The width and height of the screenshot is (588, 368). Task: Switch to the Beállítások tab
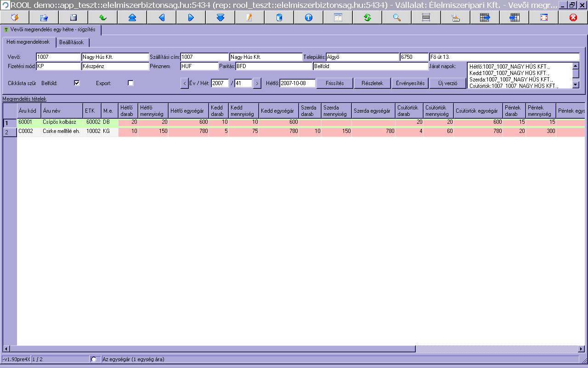pyautogui.click(x=72, y=42)
